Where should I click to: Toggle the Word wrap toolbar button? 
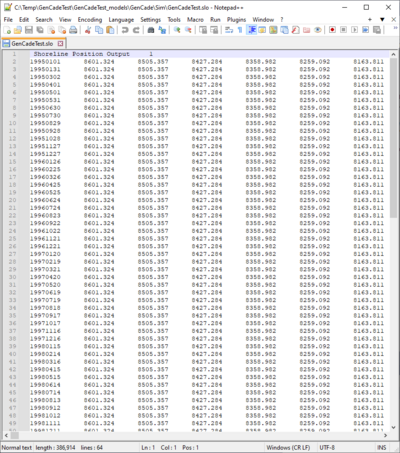[229, 30]
